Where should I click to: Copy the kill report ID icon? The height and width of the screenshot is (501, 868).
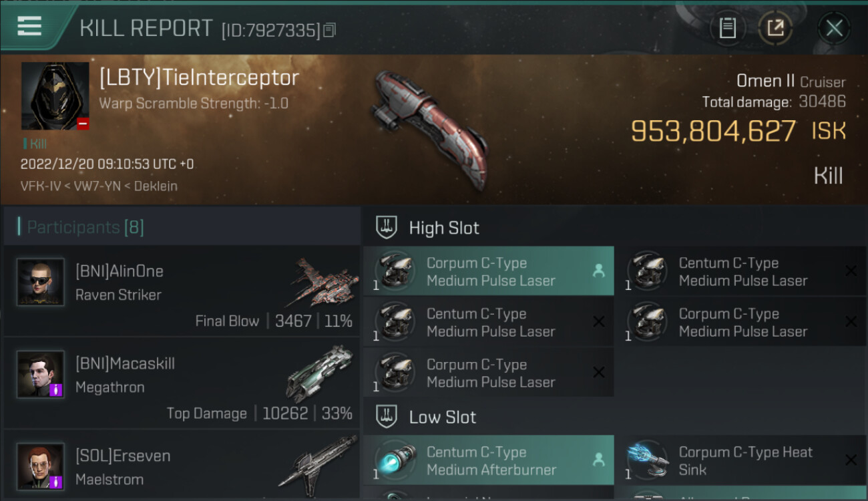pos(329,30)
